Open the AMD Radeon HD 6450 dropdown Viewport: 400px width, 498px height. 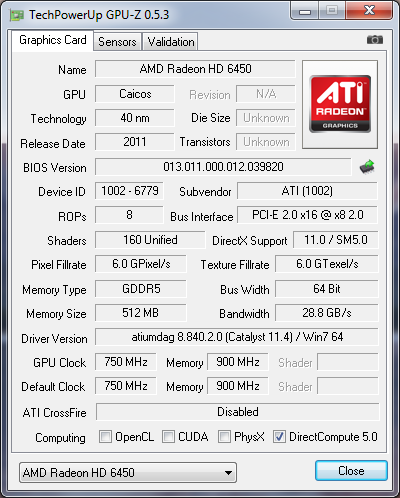(x=128, y=472)
